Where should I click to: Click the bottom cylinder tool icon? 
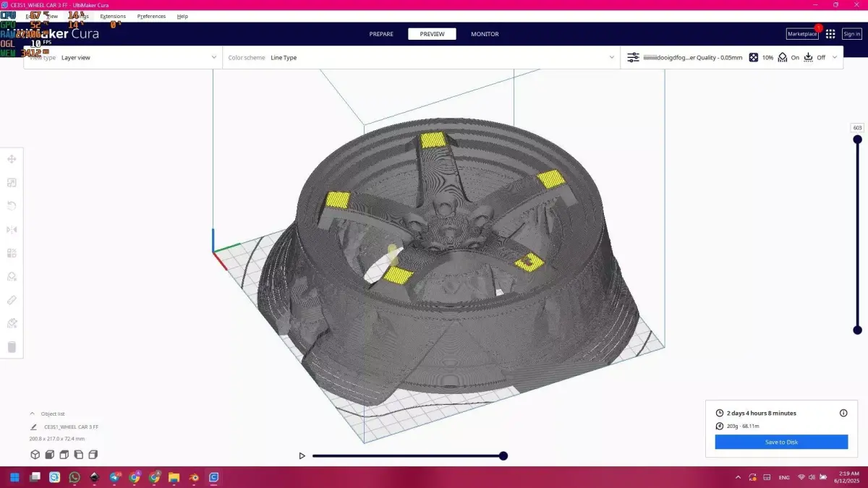[x=12, y=347]
